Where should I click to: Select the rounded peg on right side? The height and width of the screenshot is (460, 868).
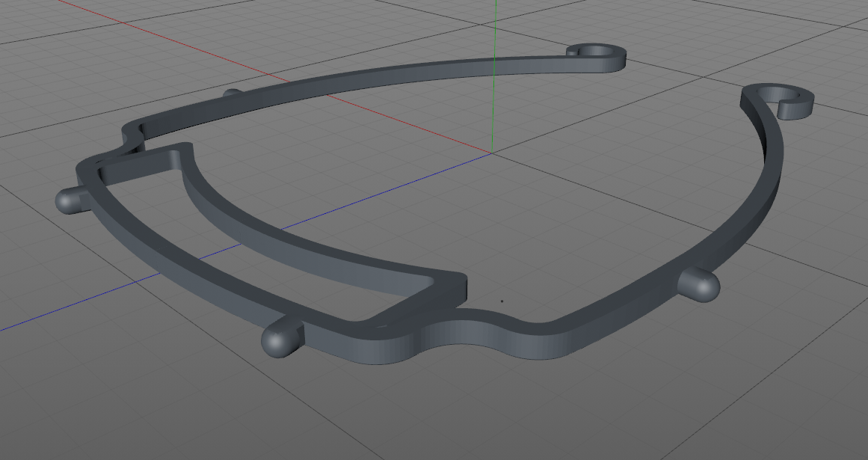[x=700, y=284]
